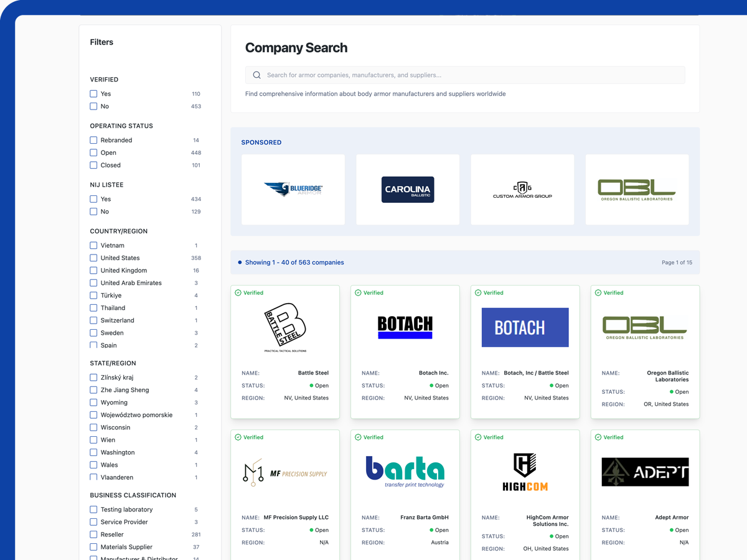This screenshot has width=747, height=560.
Task: Enable the Closed status filter
Action: tap(93, 165)
